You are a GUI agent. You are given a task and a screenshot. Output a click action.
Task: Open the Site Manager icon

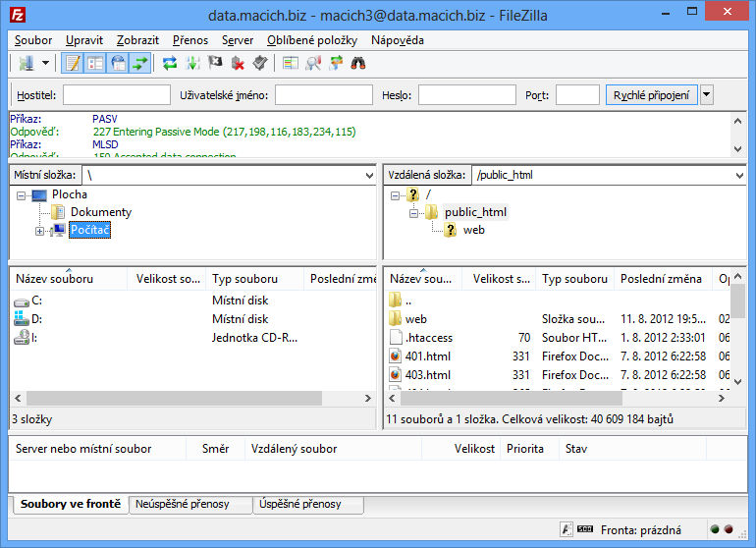coord(25,63)
